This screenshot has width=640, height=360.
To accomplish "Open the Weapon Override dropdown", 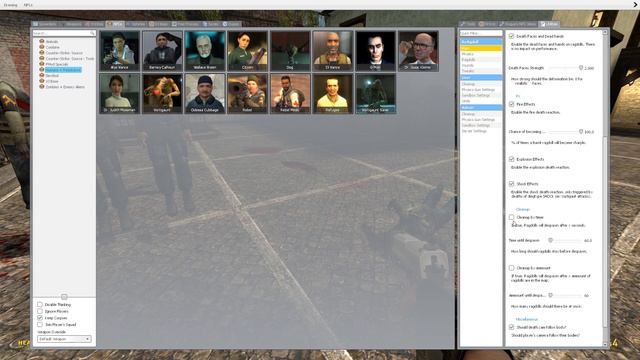I will (x=64, y=339).
